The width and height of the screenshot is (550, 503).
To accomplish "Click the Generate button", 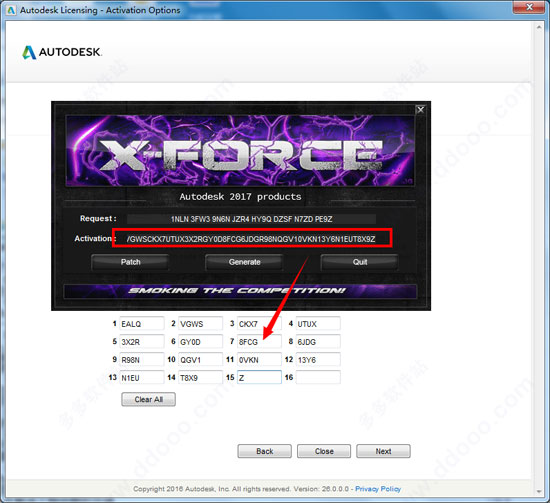I will tap(244, 262).
